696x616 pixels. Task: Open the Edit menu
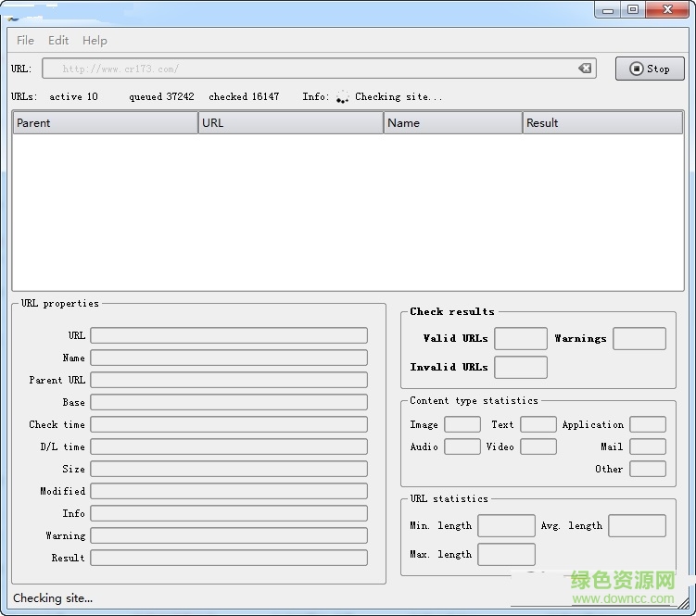(x=58, y=41)
